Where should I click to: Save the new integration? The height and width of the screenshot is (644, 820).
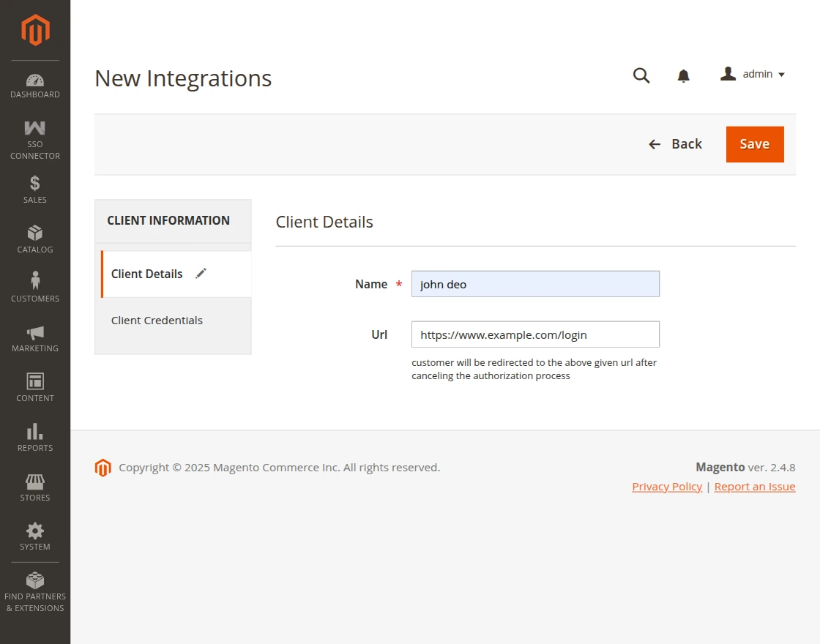754,144
